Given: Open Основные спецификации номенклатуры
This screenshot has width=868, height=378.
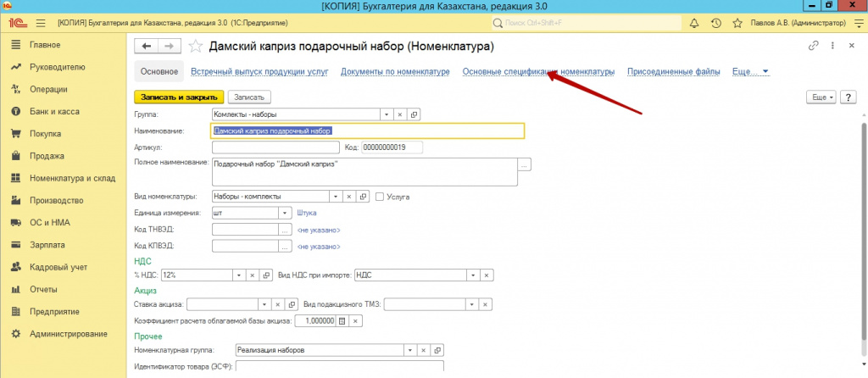Looking at the screenshot, I should click(x=538, y=71).
